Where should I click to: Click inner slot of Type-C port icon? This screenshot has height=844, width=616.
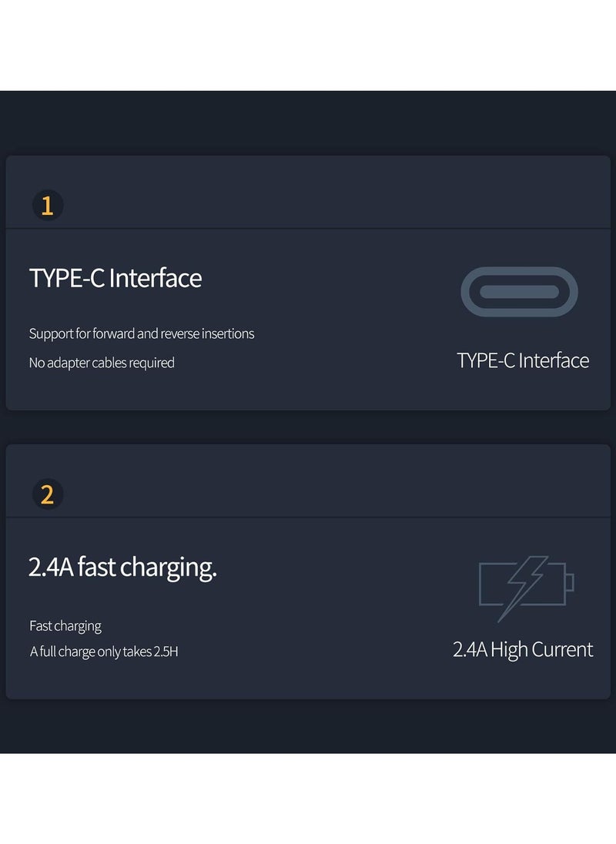tap(519, 292)
